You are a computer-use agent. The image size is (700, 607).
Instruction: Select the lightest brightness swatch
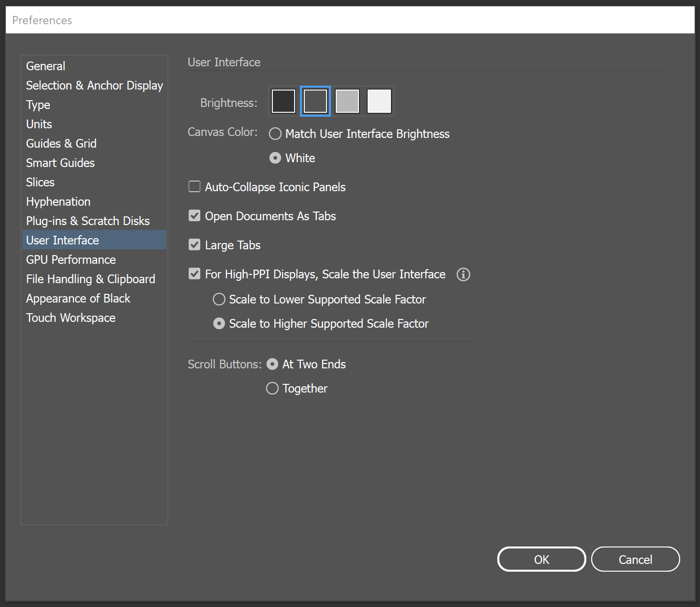pos(379,101)
